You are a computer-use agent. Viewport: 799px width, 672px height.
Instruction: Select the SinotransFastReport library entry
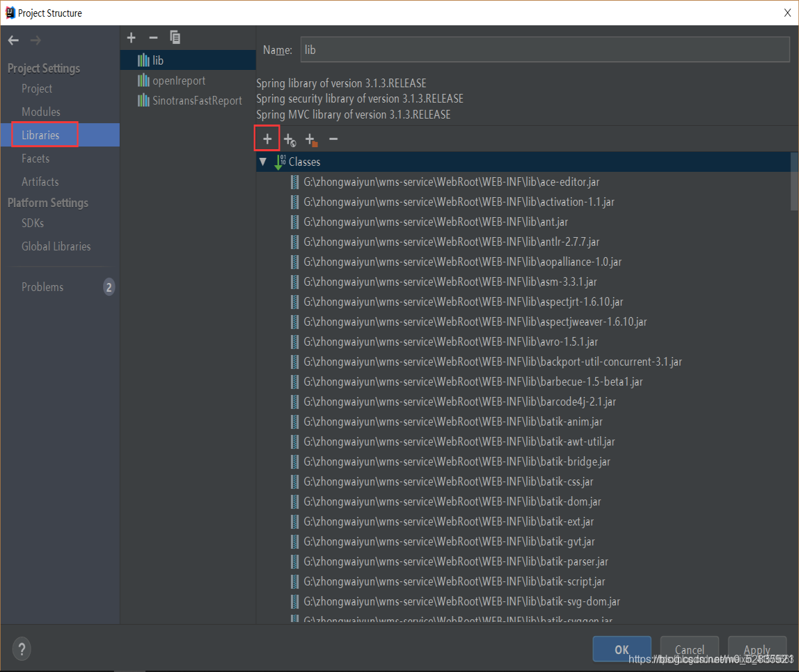click(188, 101)
